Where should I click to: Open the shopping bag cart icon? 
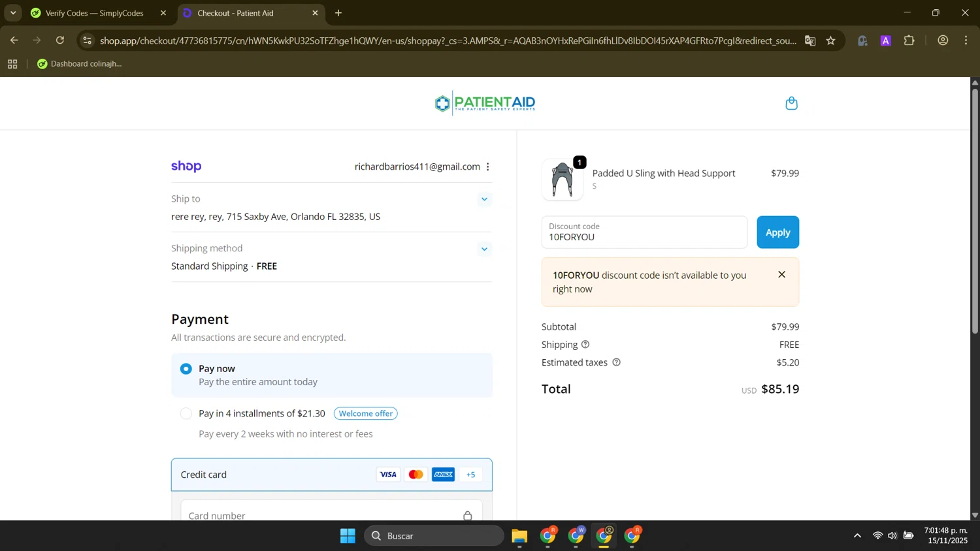[x=791, y=103]
